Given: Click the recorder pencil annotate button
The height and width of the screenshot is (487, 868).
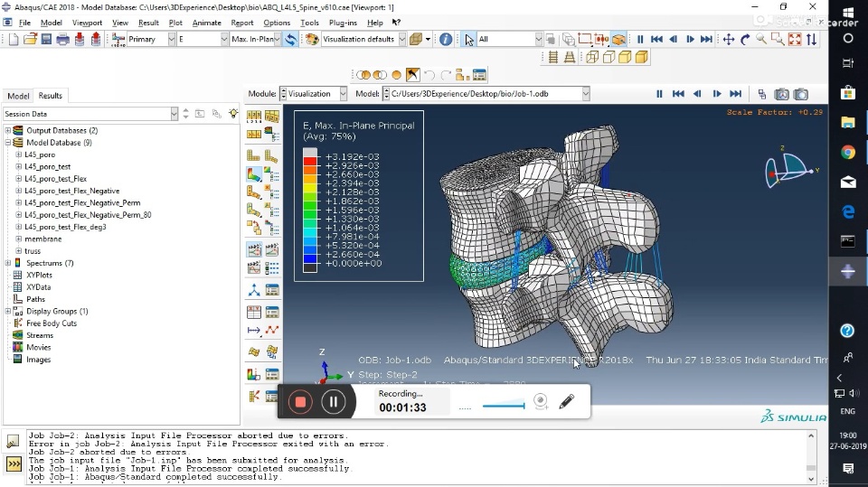Looking at the screenshot, I should pyautogui.click(x=566, y=401).
